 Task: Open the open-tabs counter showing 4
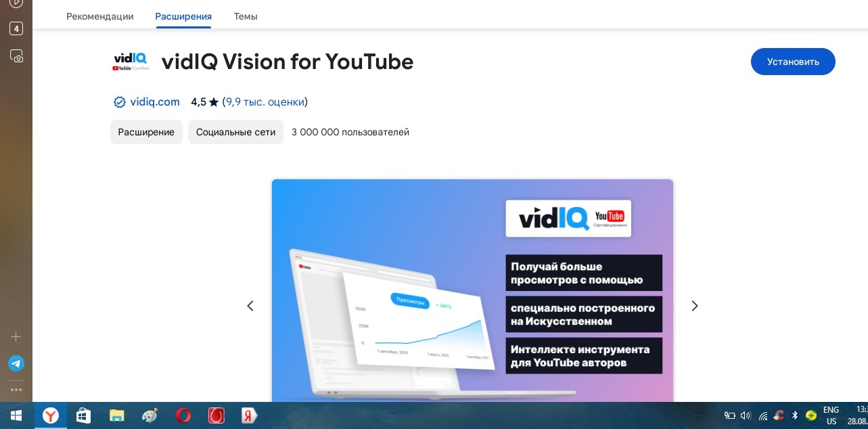point(16,28)
